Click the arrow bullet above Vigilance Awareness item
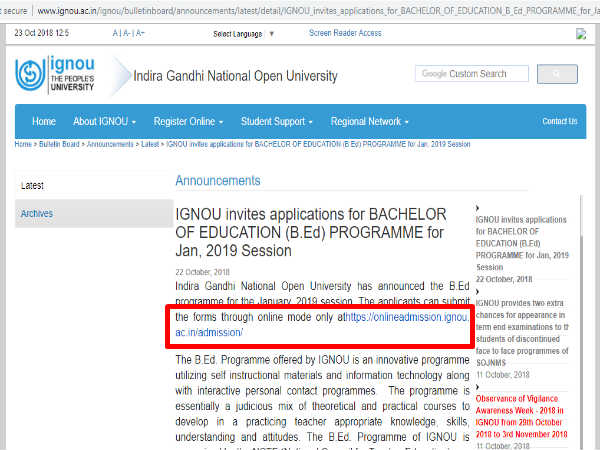The height and width of the screenshot is (450, 600). pos(477,387)
